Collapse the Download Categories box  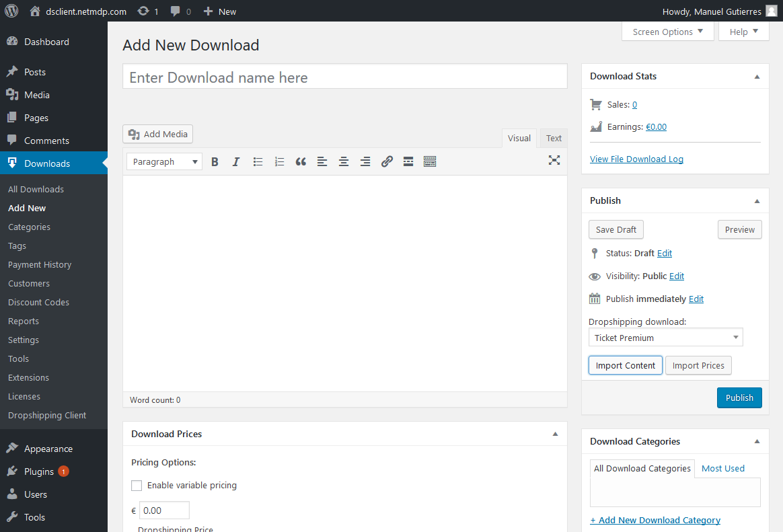pos(757,441)
